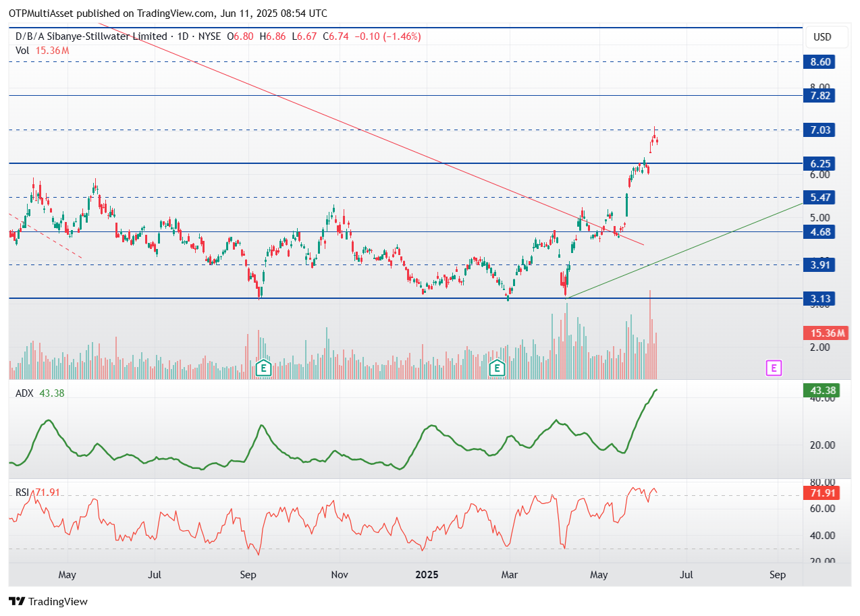Click the 3.13 price level label
The height and width of the screenshot is (616, 860).
coord(819,299)
